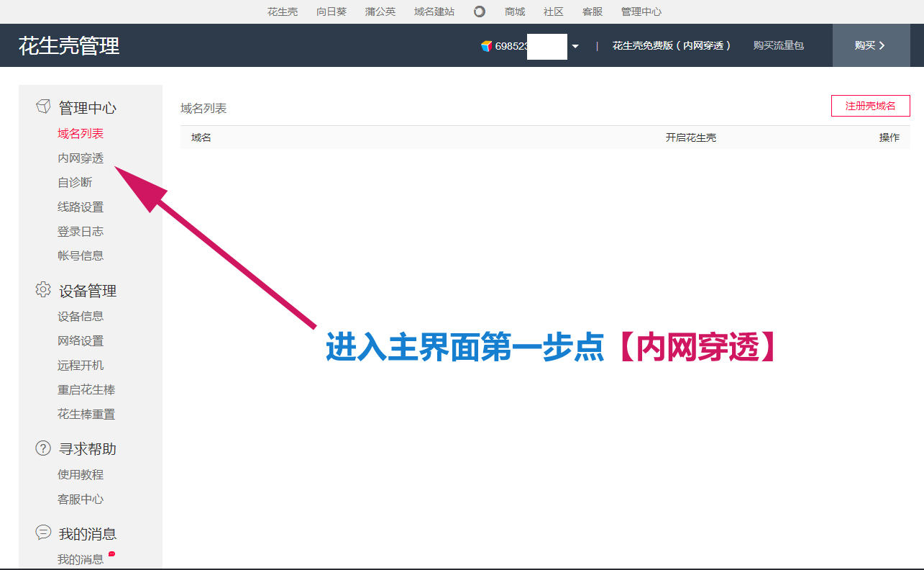Open 向日葵 in the top navigation
This screenshot has width=924, height=570.
coord(331,12)
